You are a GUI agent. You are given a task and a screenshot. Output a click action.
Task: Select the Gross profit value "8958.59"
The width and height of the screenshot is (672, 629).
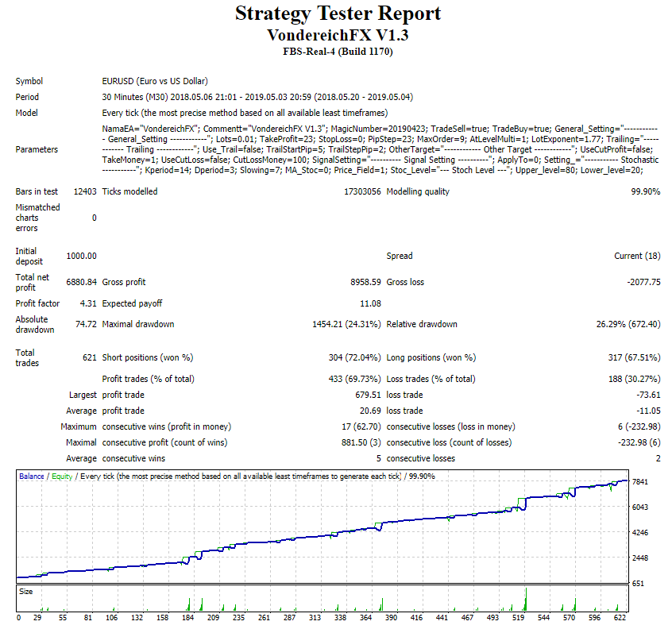(365, 282)
